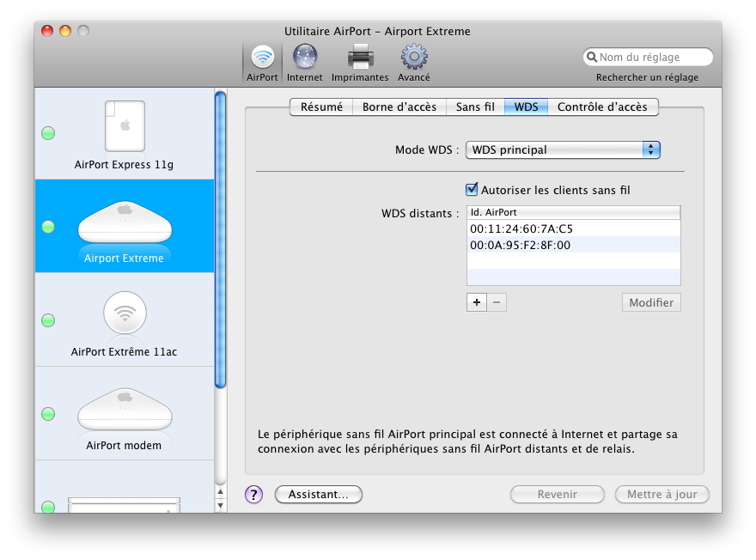Click the Modifier button
Viewport: 756px width, 560px height.
point(651,302)
